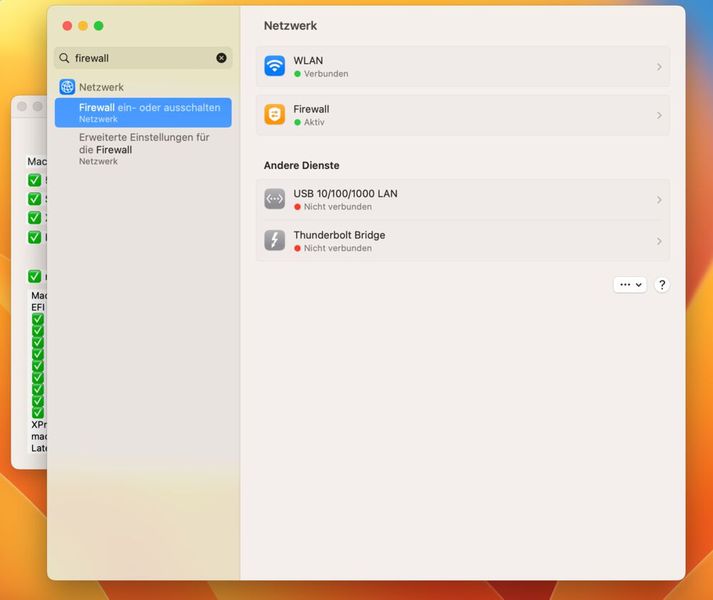Open the three-dots actions dropdown
Screen dimensions: 713x600
[630, 285]
